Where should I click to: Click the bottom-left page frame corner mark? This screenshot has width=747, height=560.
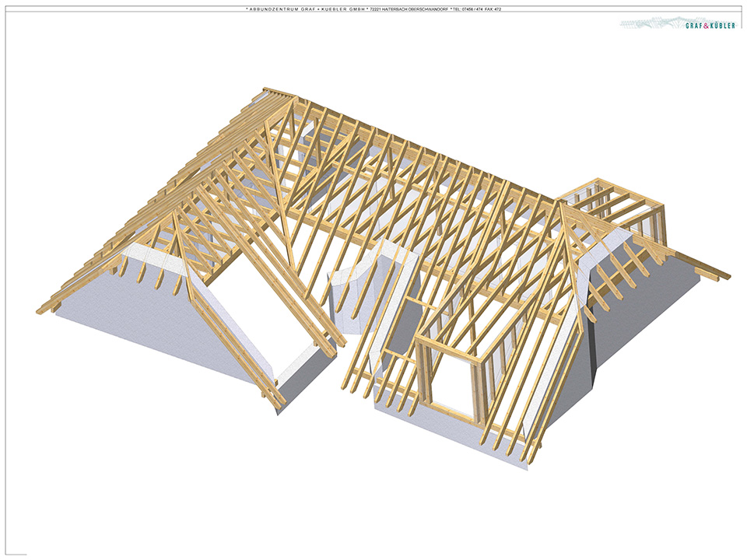14,554
